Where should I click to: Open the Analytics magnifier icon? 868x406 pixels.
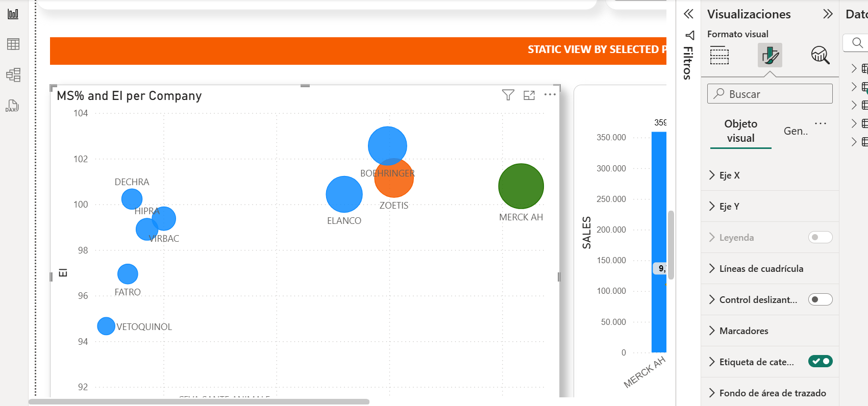820,55
